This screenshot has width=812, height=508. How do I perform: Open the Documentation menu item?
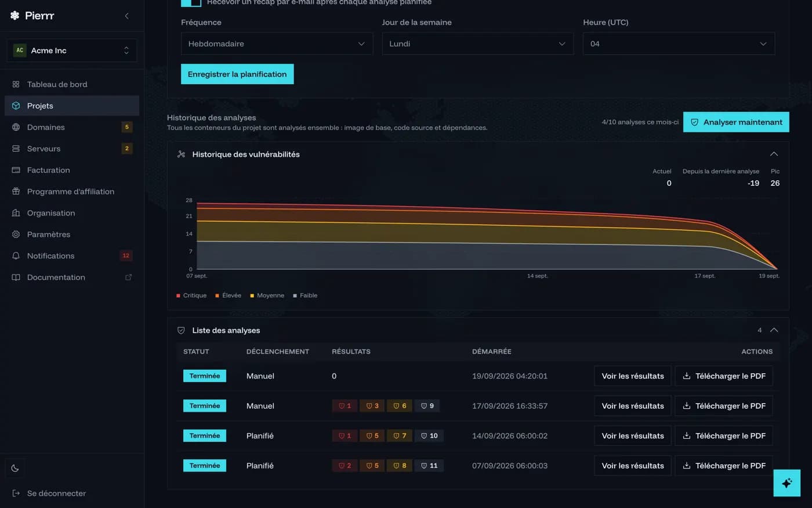(72, 278)
